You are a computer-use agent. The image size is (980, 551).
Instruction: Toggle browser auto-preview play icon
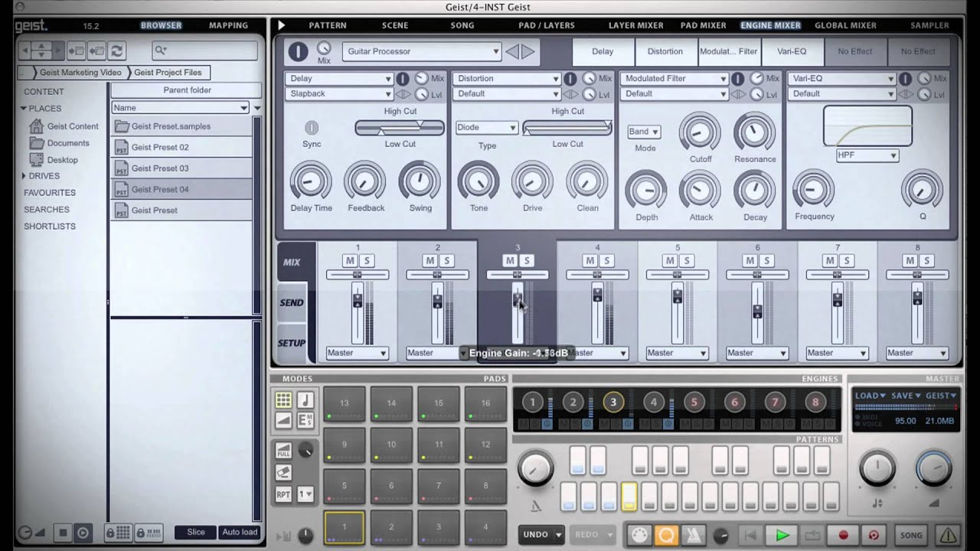tap(83, 532)
